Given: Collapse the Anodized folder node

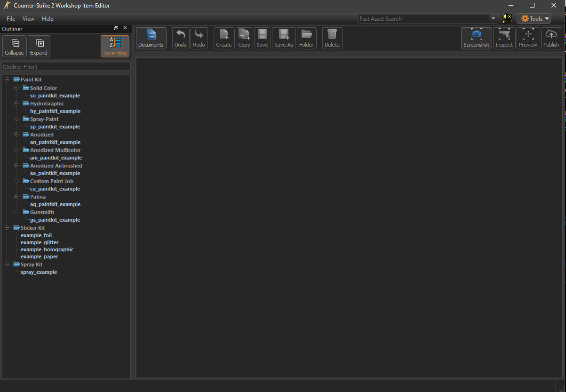Looking at the screenshot, I should 16,135.
